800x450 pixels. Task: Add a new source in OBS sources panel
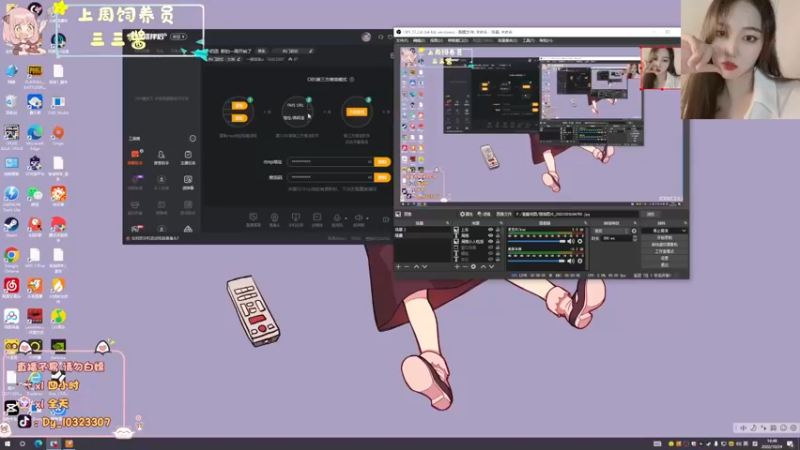(x=457, y=266)
